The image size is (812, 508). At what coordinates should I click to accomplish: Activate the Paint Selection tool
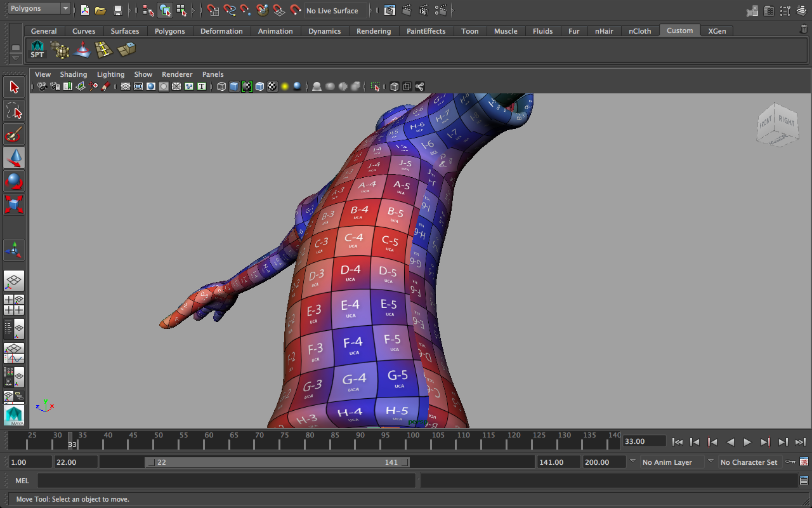pos(14,134)
